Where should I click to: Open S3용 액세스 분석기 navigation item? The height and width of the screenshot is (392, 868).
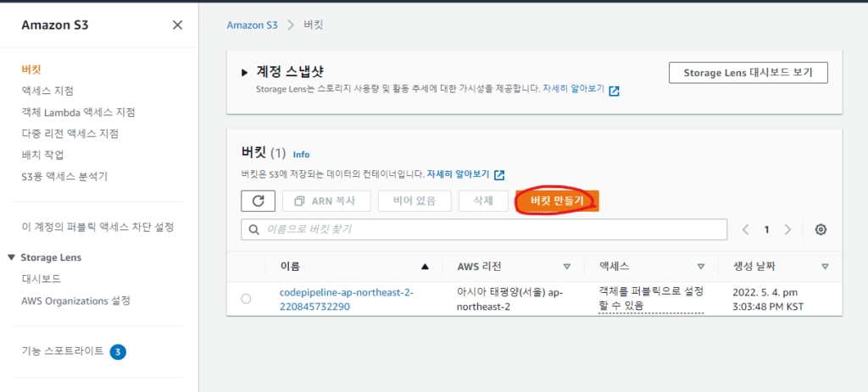[64, 176]
